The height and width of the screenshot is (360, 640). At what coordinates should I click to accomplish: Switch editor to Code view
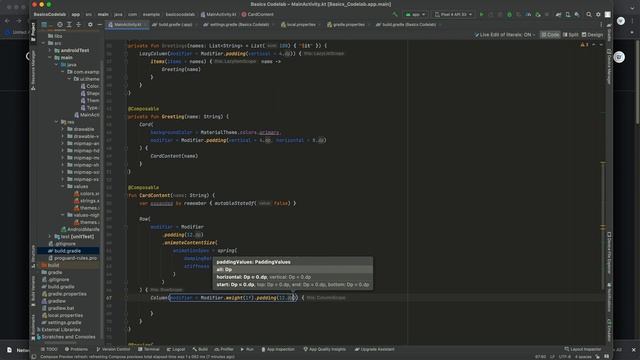550,35
